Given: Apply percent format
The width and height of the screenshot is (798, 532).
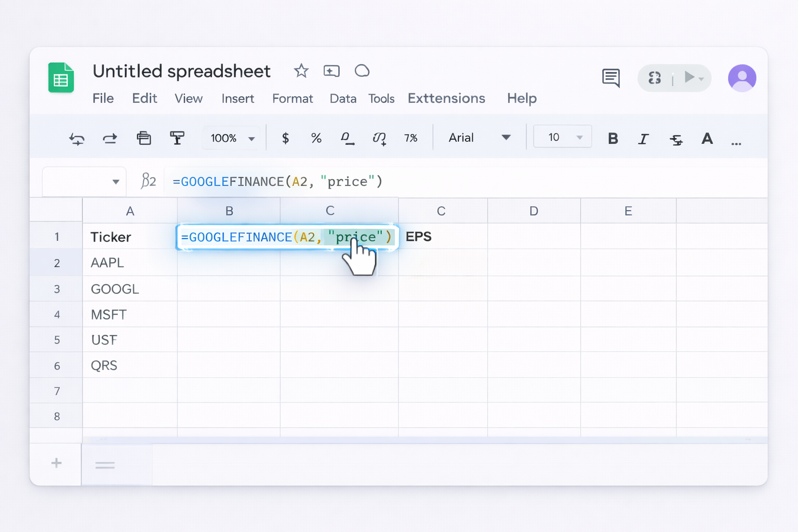Looking at the screenshot, I should [316, 138].
